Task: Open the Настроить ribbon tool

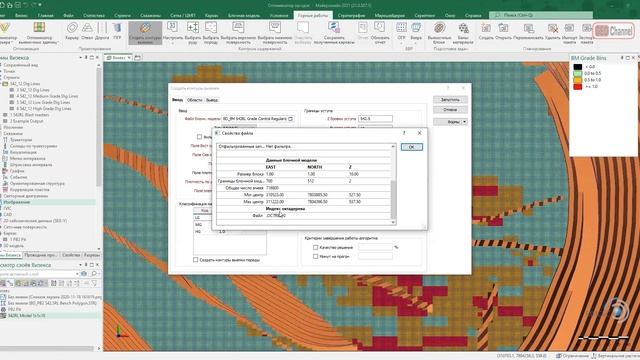Action: [173, 32]
